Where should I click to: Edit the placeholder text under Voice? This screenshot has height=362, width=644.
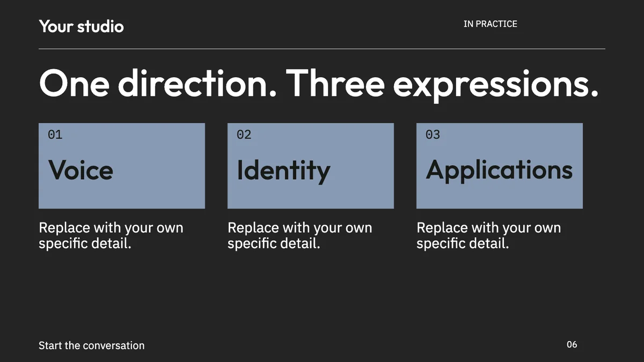coord(111,235)
